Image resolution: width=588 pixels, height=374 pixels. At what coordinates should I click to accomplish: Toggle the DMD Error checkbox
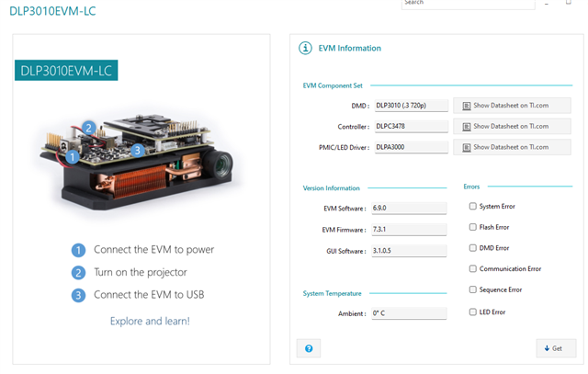473,248
